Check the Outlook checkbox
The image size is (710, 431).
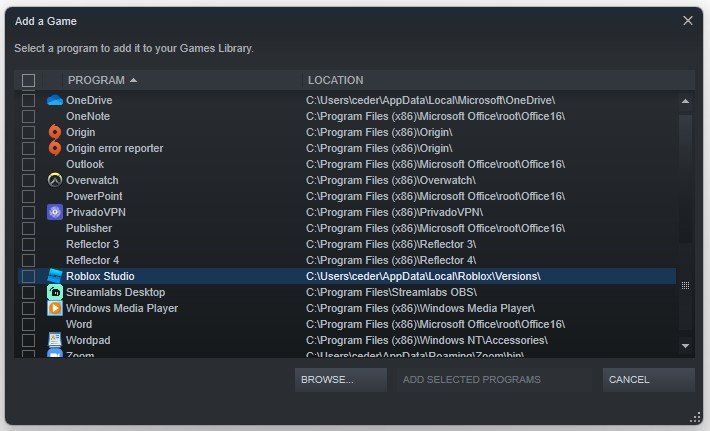point(29,164)
